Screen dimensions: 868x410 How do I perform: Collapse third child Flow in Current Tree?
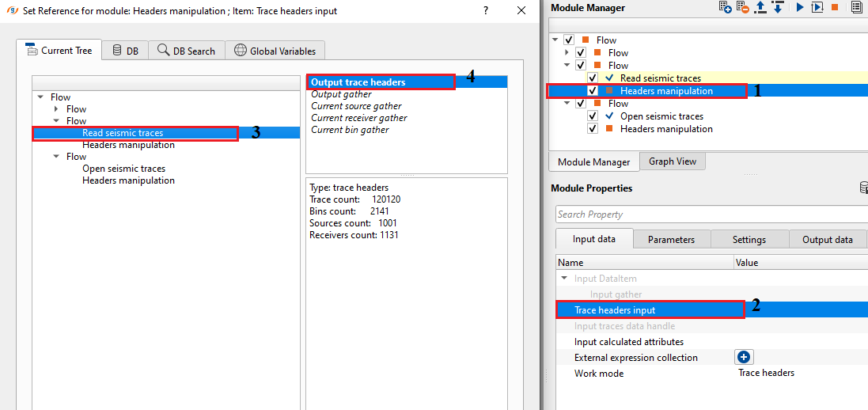pos(56,157)
